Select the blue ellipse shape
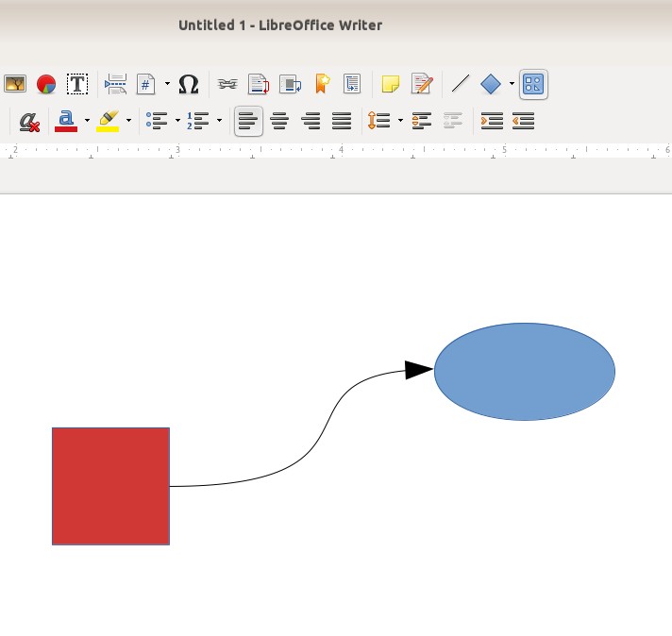Image resolution: width=672 pixels, height=636 pixels. 525,372
